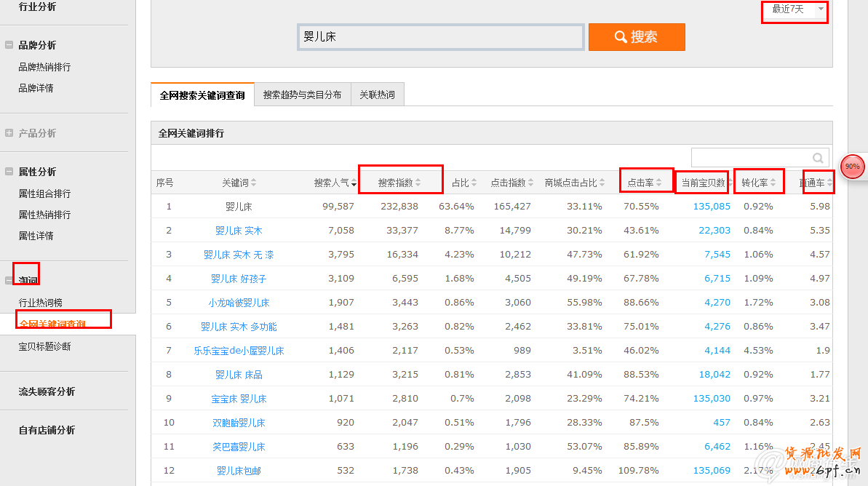Click the magnifier icon in the table filter box
868x486 pixels.
click(x=818, y=157)
